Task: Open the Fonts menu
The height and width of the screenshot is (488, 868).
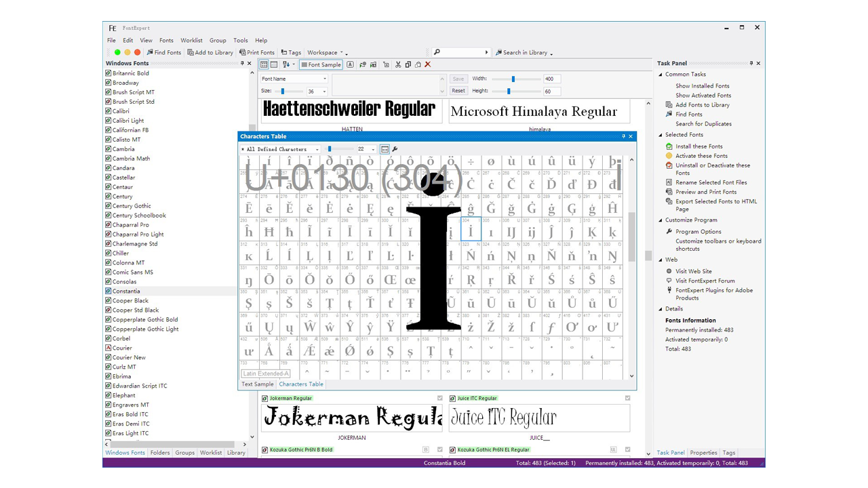Action: click(166, 41)
